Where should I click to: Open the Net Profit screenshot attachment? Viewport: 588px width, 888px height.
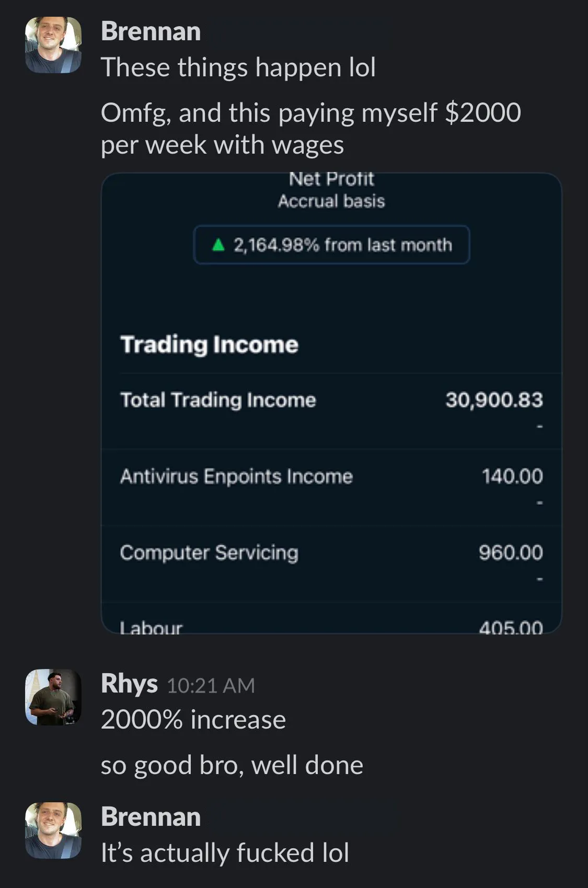tap(331, 403)
